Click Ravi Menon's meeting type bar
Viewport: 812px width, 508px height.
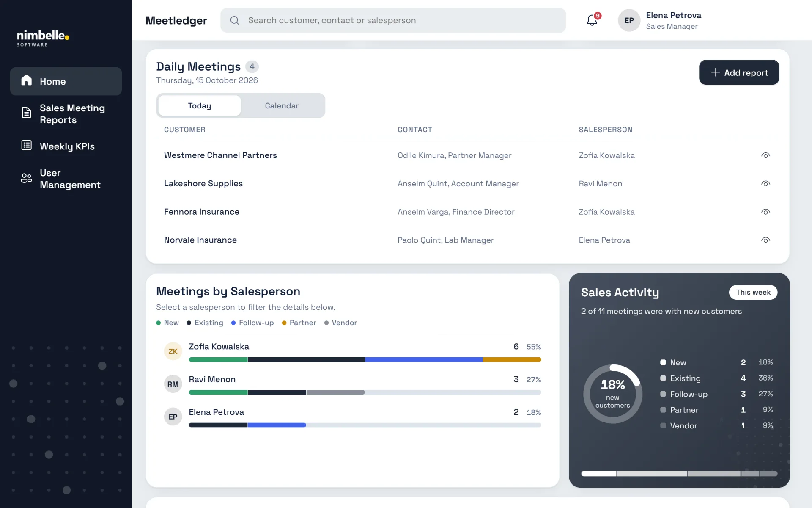point(365,392)
